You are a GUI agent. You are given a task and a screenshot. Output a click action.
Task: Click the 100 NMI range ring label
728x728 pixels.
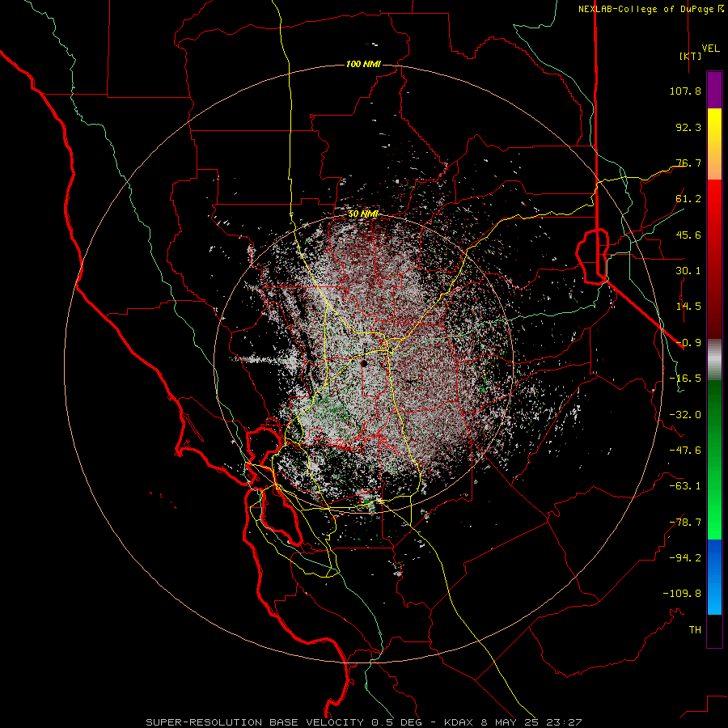pyautogui.click(x=363, y=64)
